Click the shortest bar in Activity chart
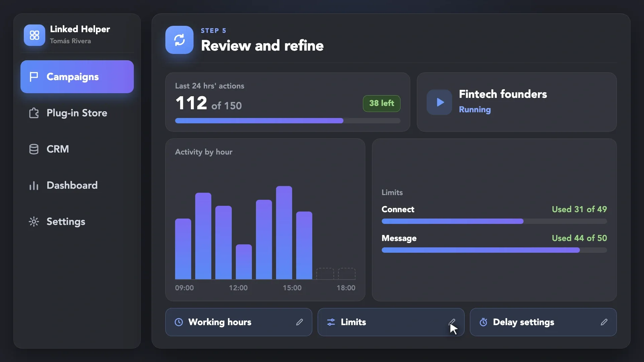 click(244, 262)
